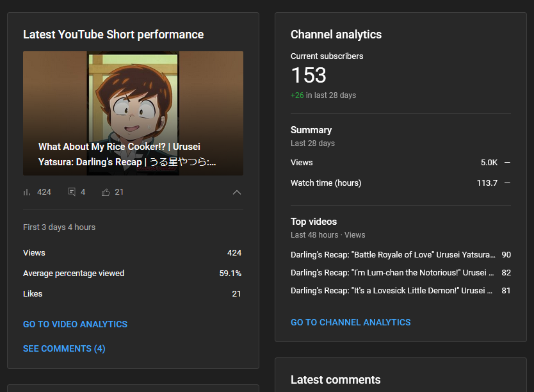Open "It's a Lovesick Little Demon!" video entry
534x392 pixels.
pos(392,291)
